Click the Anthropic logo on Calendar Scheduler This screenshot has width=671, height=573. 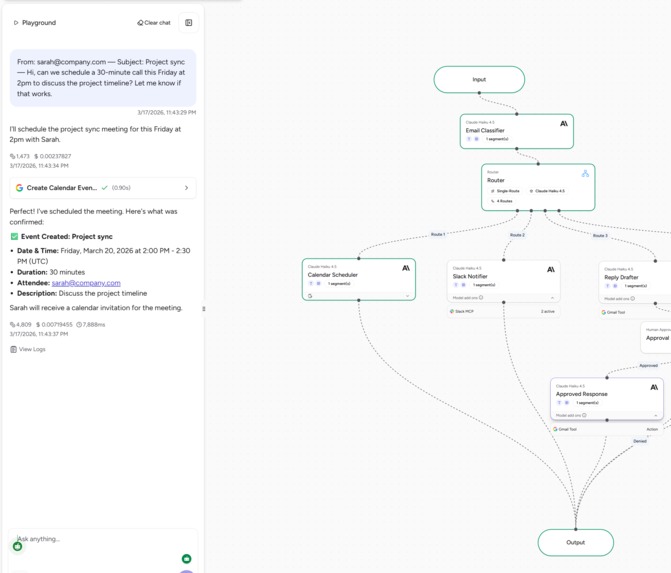pos(406,268)
